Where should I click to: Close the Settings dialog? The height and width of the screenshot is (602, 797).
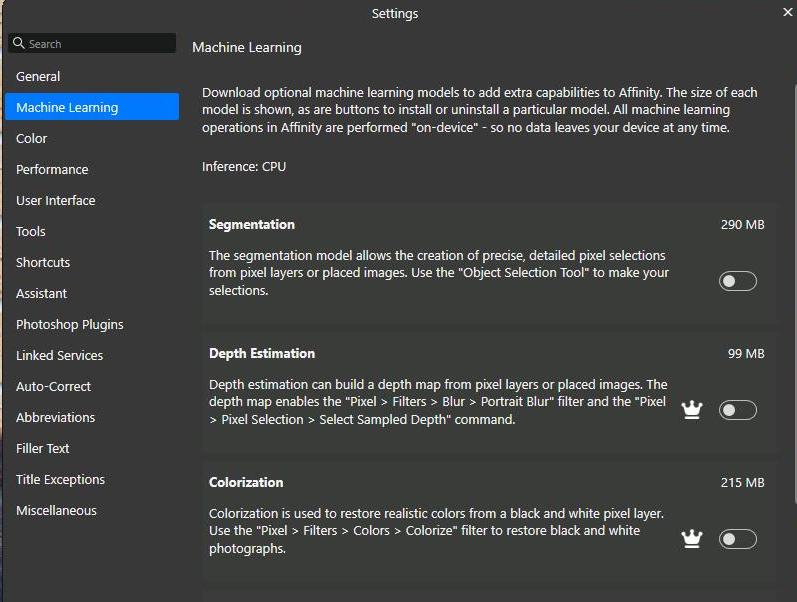point(787,13)
